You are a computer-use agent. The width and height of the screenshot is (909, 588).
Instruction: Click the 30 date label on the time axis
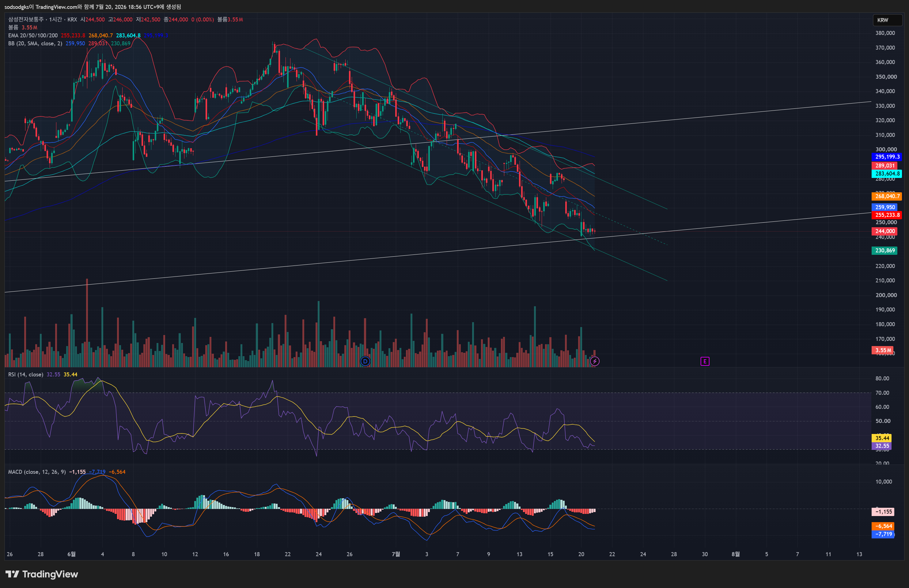pos(705,554)
